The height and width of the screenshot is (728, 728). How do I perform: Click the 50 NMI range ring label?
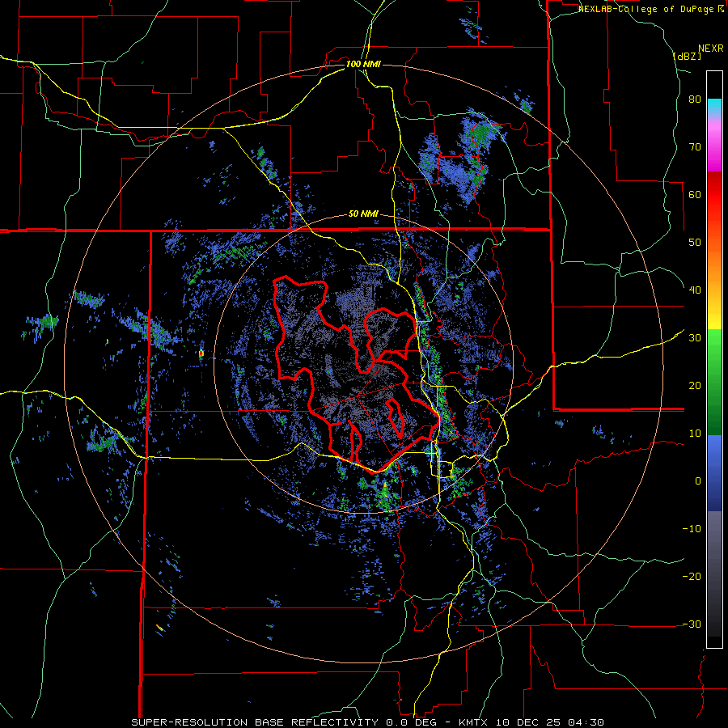[x=363, y=214]
